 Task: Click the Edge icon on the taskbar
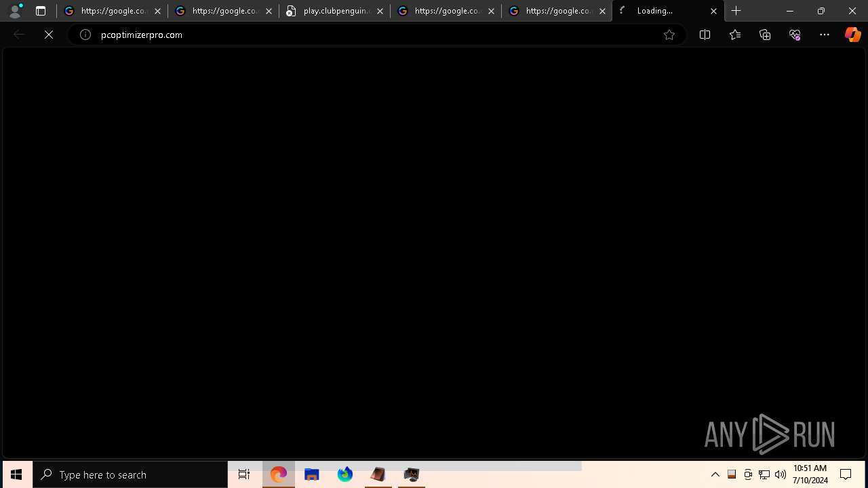(278, 474)
